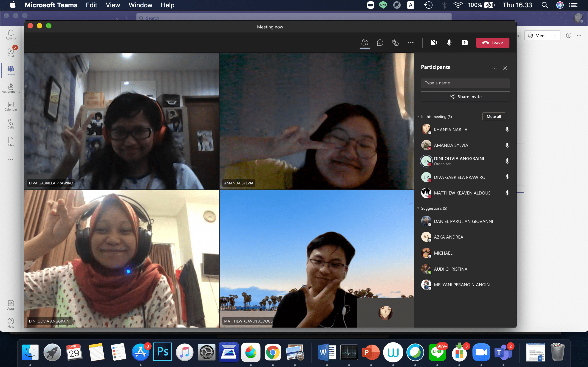Click the Mute all button

[x=493, y=116]
